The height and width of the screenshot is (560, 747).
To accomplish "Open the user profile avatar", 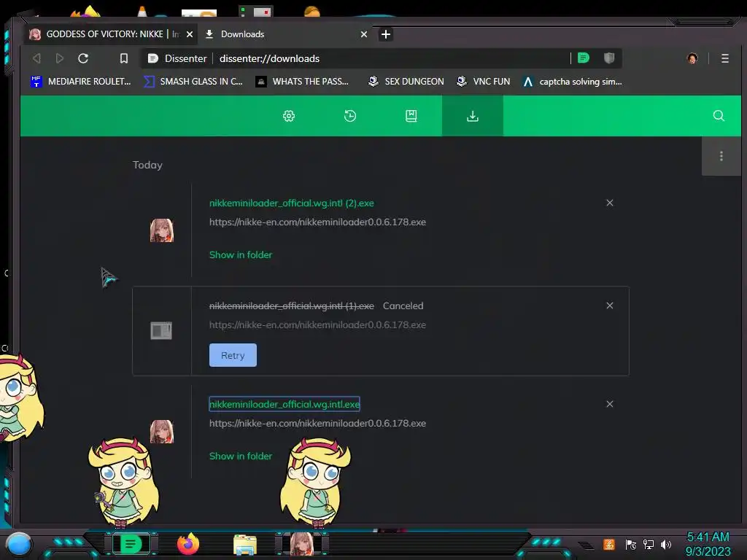I will [692, 58].
